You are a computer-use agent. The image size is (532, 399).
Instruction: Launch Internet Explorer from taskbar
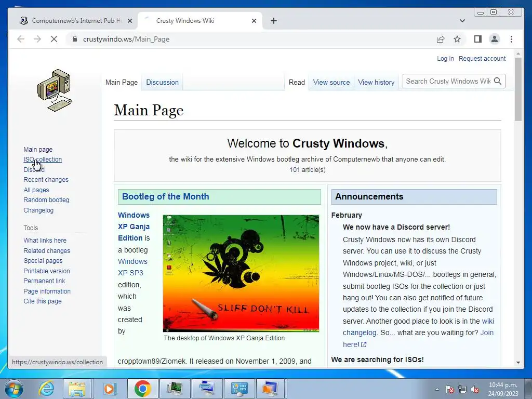tap(46, 389)
